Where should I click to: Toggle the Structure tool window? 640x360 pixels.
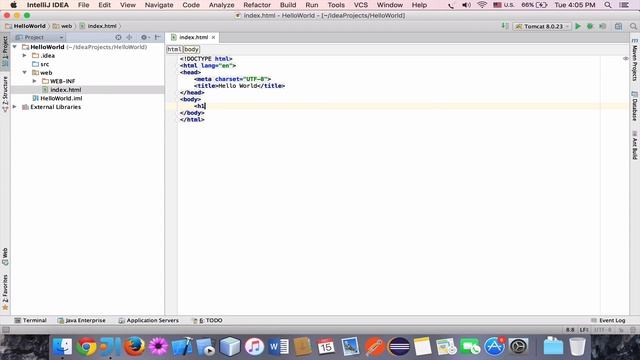tap(5, 93)
